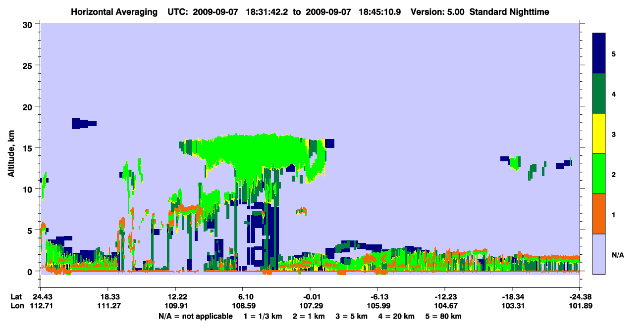Click the '1 = 1/3 km' legend note
This screenshot has height=330, width=644.
262,316
